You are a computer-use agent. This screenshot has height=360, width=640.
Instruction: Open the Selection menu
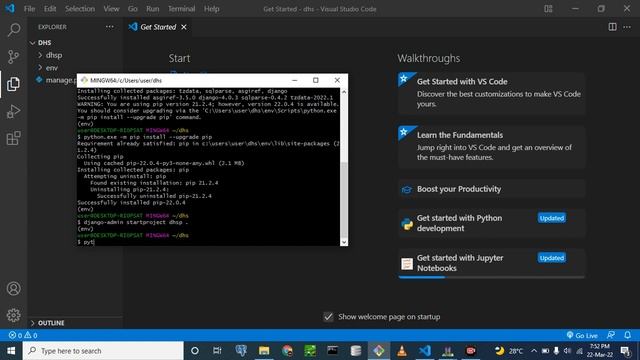point(80,9)
